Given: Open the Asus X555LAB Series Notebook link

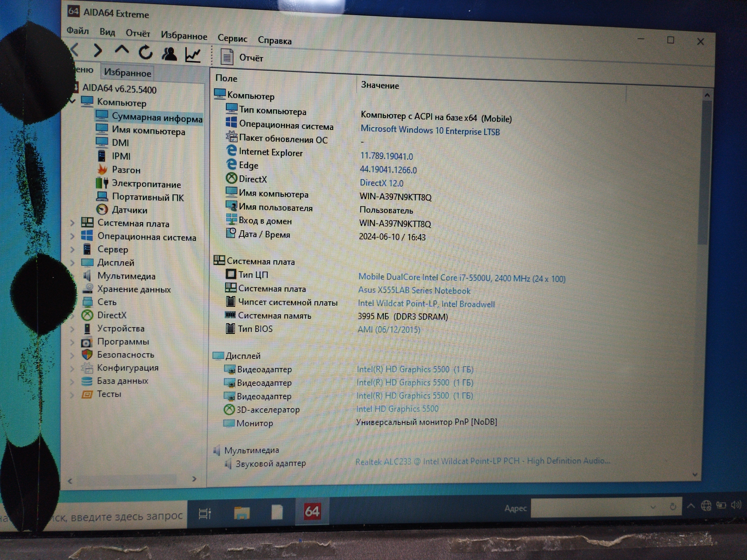Looking at the screenshot, I should [414, 290].
